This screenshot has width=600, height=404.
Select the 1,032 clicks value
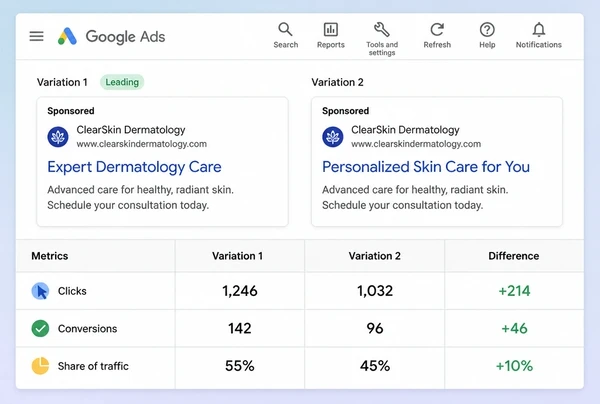tap(375, 291)
